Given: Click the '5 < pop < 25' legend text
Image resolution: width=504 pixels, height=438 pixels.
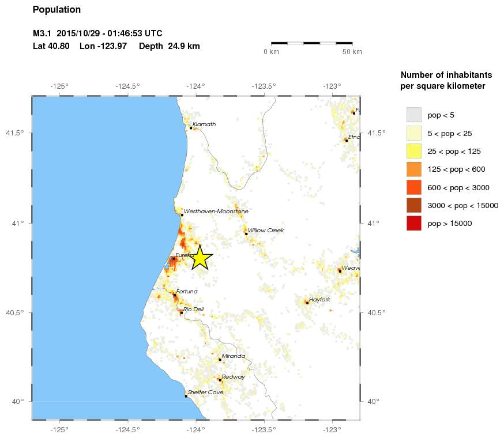Looking at the screenshot, I should coord(450,133).
